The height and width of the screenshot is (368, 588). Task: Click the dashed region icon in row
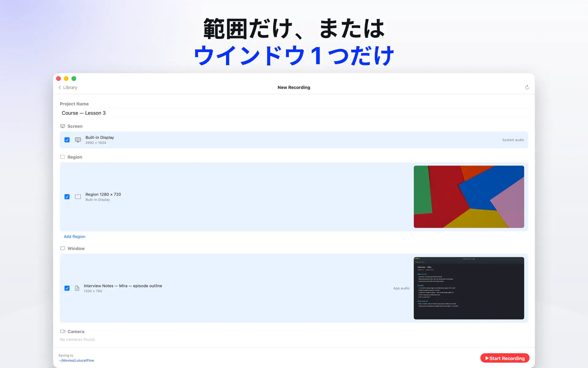pos(78,197)
